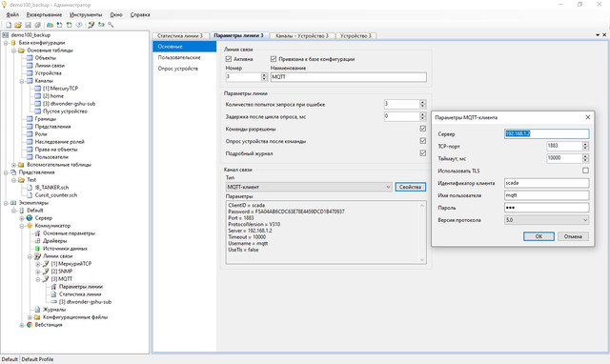Image resolution: width=610 pixels, height=364 pixels.
Task: Switch to Каналы - Устройство 3 tab
Action: click(302, 36)
